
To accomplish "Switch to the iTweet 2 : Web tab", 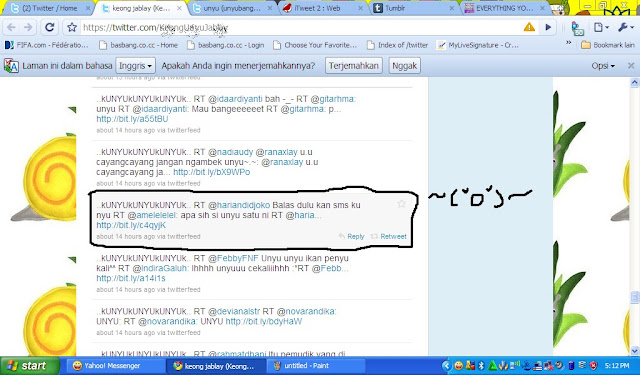I will click(x=323, y=8).
